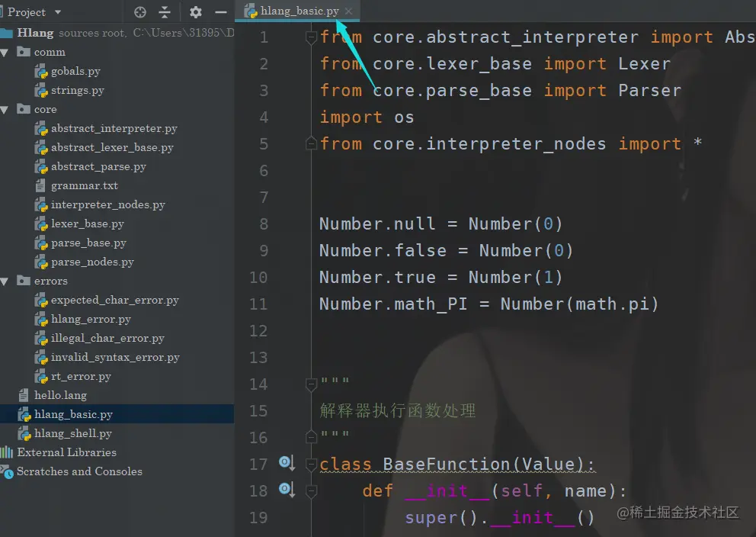Hide the Project panel with minus icon

click(x=221, y=12)
